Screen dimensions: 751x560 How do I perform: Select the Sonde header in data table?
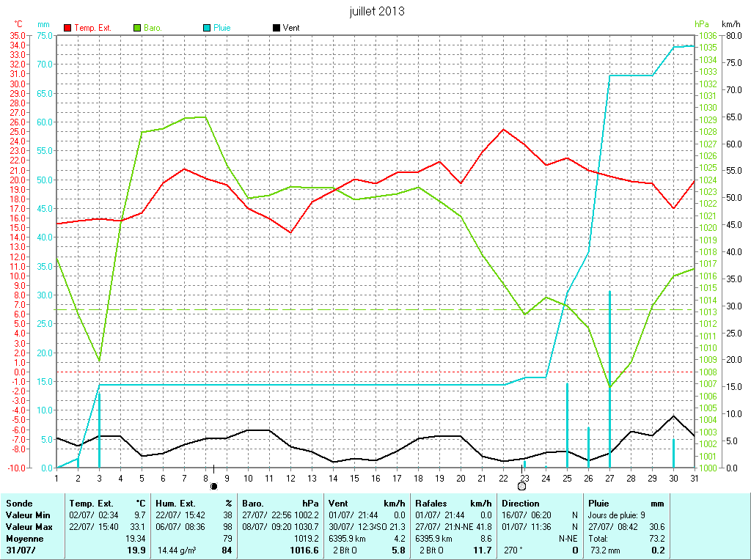[x=18, y=504]
